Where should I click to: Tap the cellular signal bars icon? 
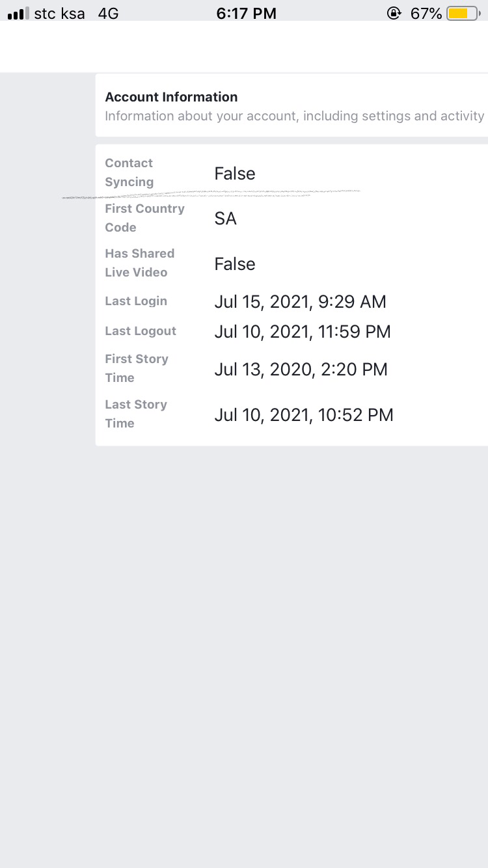(x=18, y=13)
